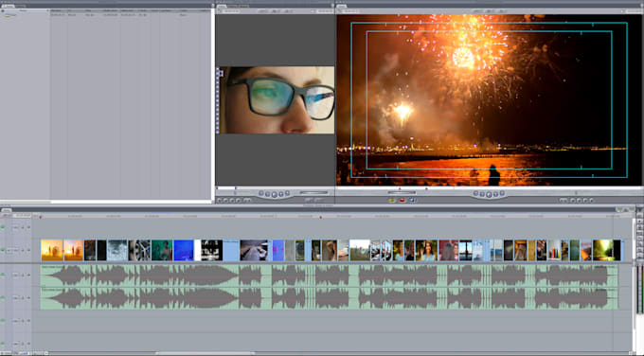Toggle audibility of the third audio track
The width and height of the screenshot is (644, 356).
[3, 320]
